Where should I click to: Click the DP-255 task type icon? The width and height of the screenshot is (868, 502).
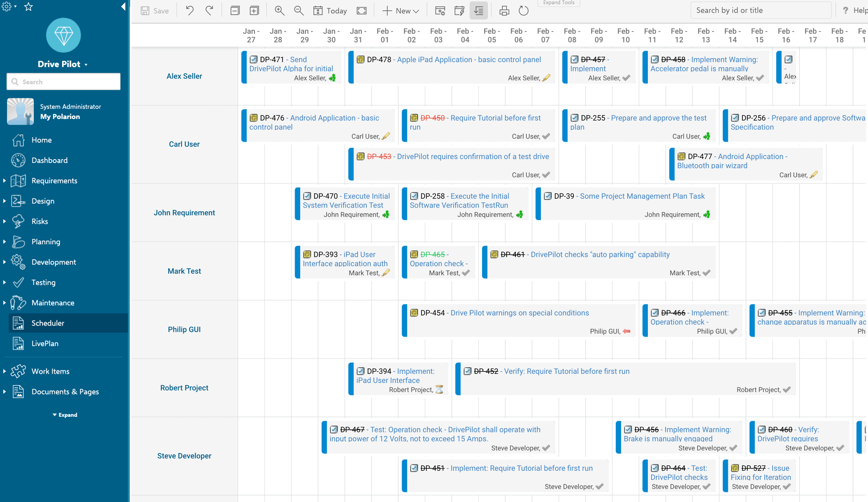[575, 118]
